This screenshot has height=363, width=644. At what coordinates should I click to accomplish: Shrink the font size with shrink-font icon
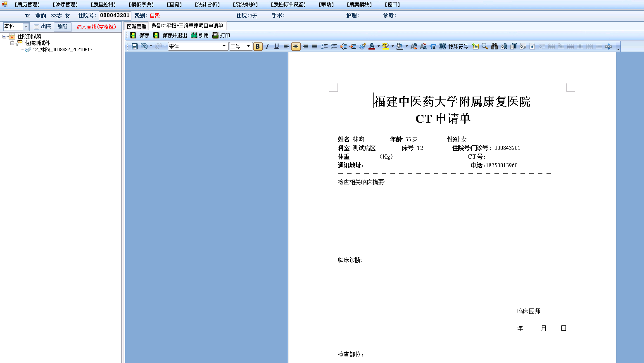(423, 46)
